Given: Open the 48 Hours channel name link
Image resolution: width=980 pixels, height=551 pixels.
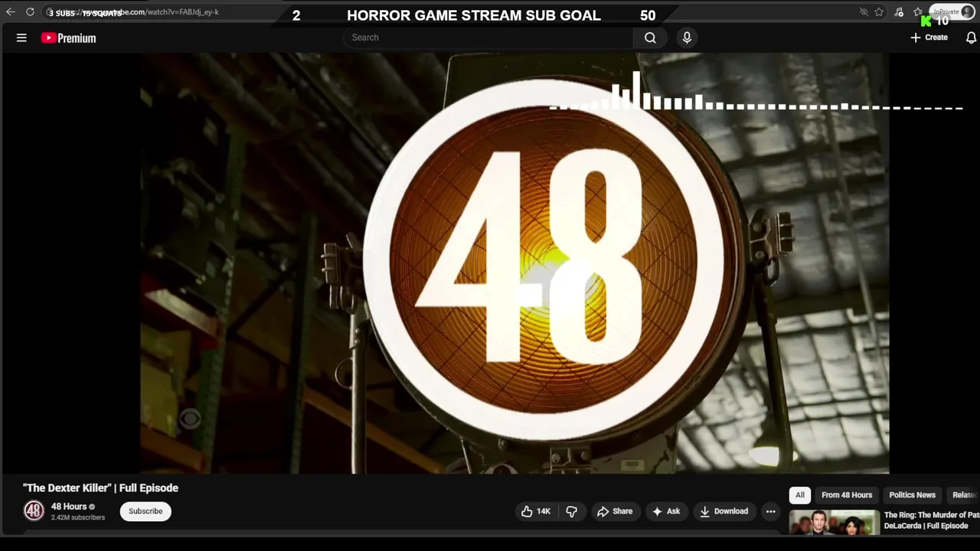Looking at the screenshot, I should click(69, 507).
